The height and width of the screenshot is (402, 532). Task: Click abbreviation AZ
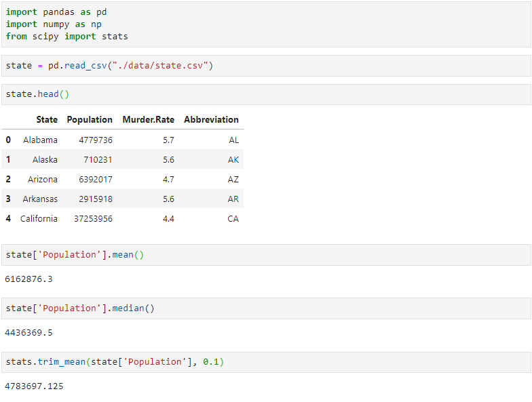233,179
